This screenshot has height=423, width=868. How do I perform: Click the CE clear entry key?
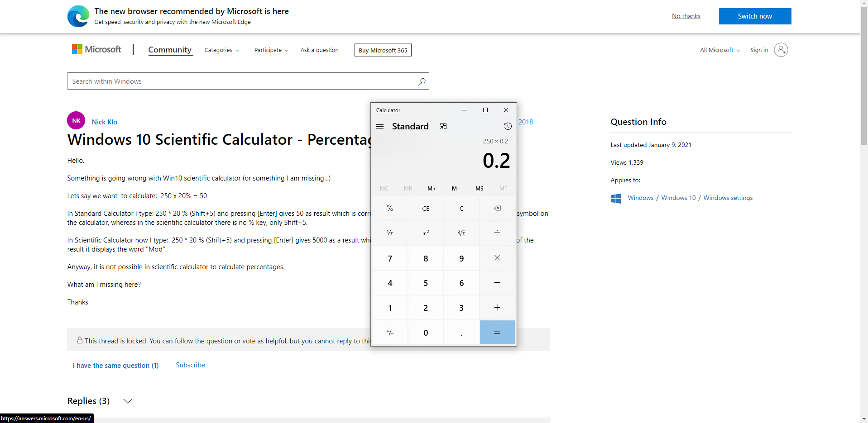point(426,208)
